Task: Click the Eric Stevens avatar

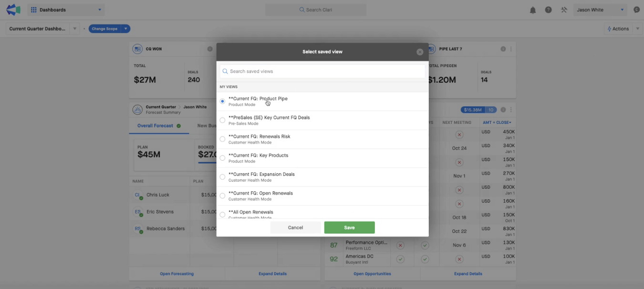Action: pos(138,212)
